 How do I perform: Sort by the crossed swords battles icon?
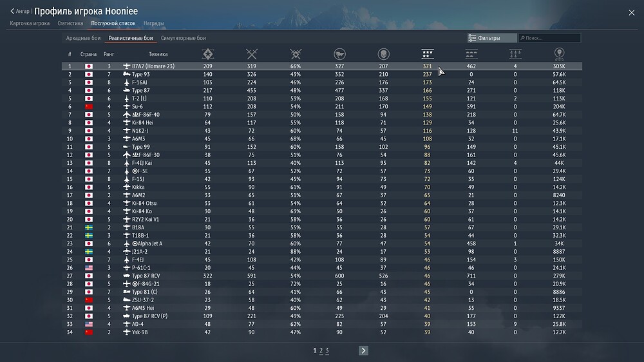pos(252,54)
